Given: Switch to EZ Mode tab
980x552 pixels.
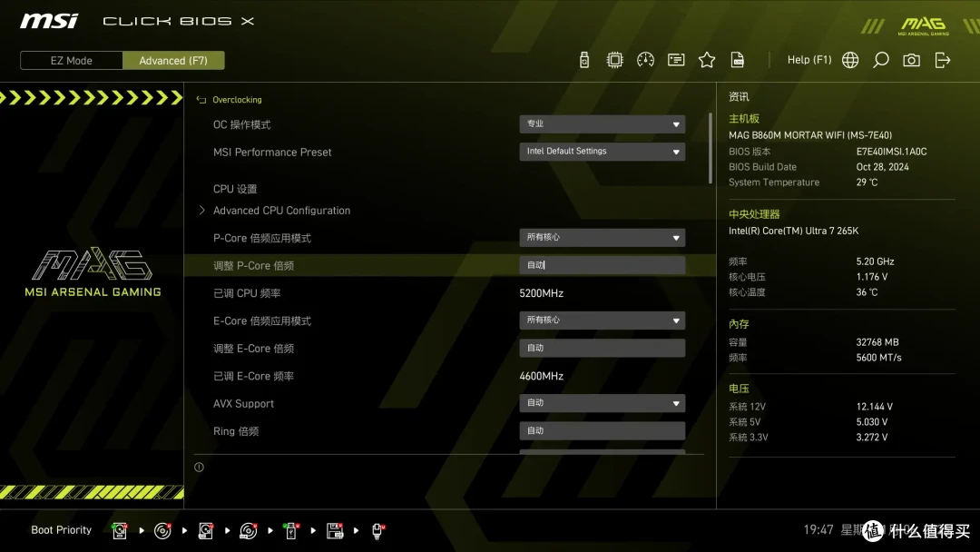Looking at the screenshot, I should 72,61.
